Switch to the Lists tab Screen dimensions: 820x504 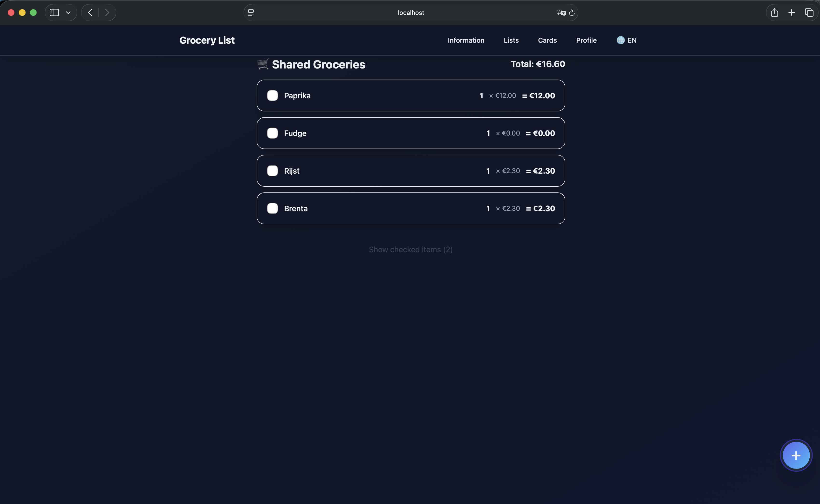click(x=511, y=40)
